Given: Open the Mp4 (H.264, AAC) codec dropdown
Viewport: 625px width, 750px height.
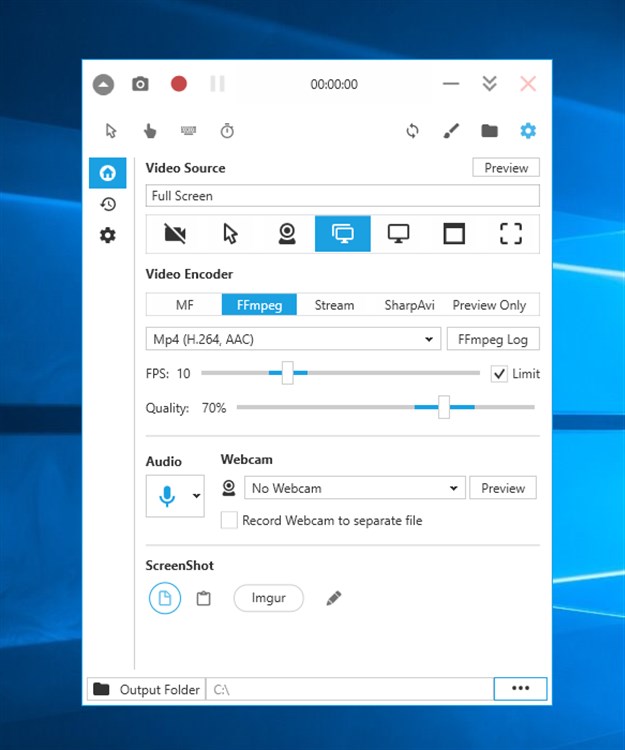Looking at the screenshot, I should point(293,339).
